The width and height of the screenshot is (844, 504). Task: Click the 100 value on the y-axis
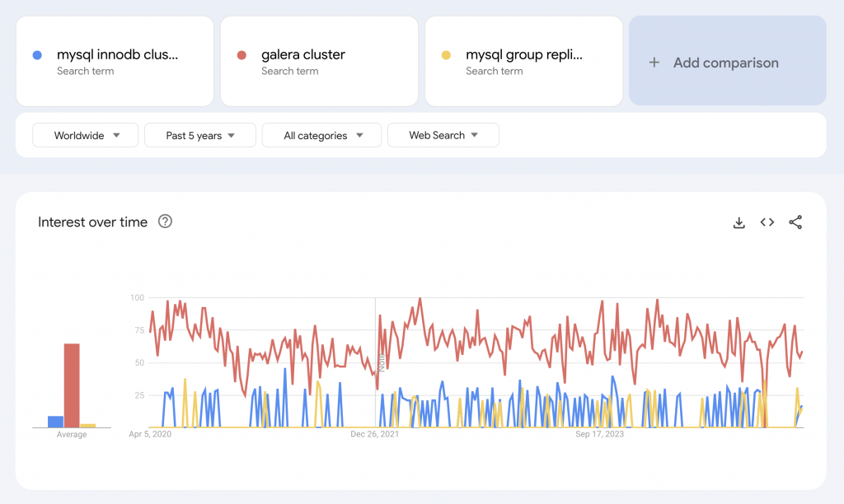[x=138, y=297]
